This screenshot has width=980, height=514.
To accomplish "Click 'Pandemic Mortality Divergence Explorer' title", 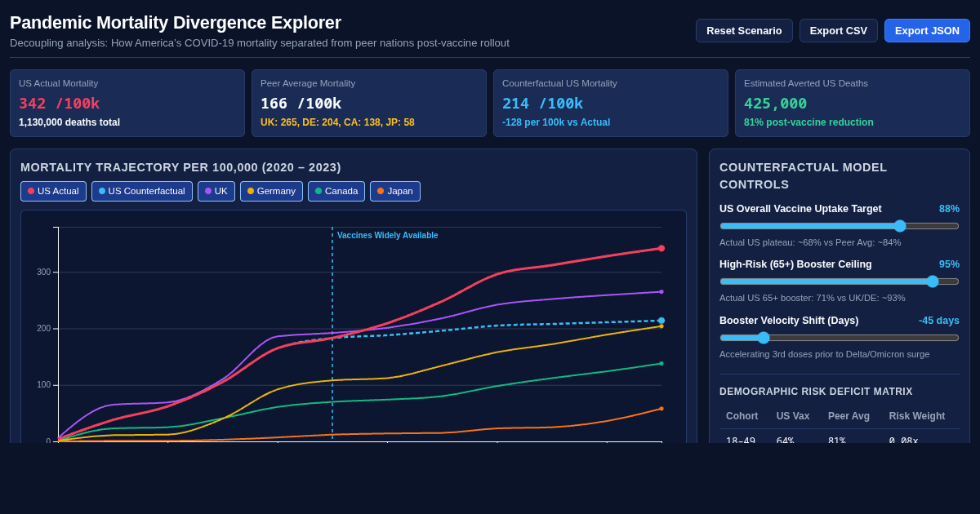I will (x=176, y=23).
